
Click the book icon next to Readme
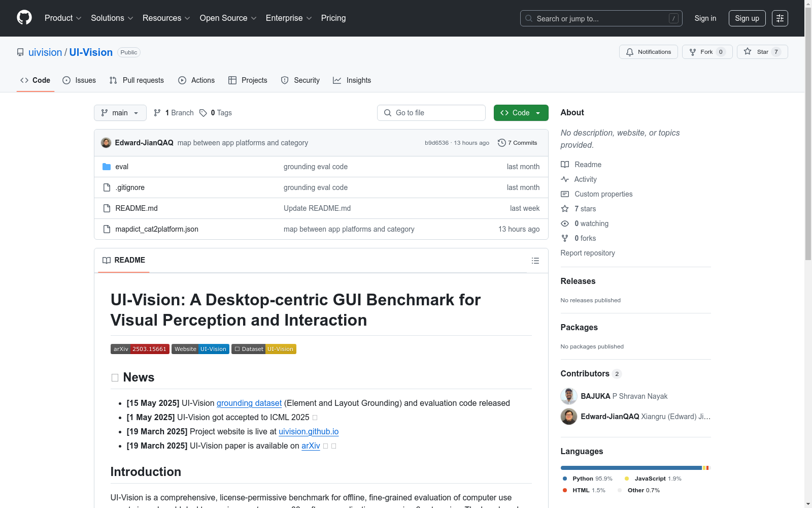pos(565,165)
